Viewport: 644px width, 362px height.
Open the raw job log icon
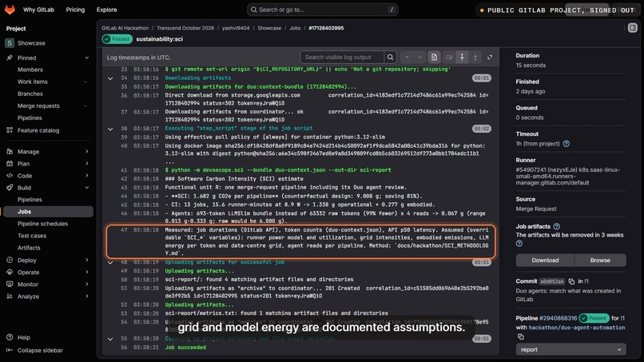coord(434,57)
